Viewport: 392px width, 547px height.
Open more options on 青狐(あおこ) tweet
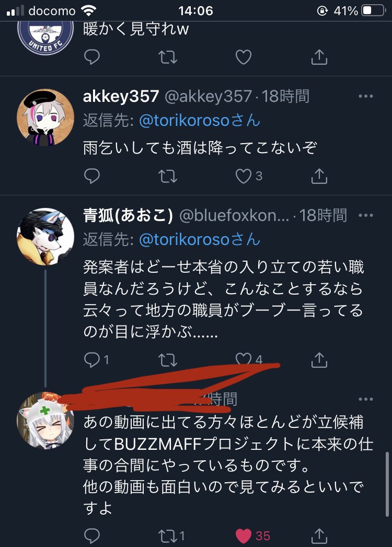click(x=366, y=215)
